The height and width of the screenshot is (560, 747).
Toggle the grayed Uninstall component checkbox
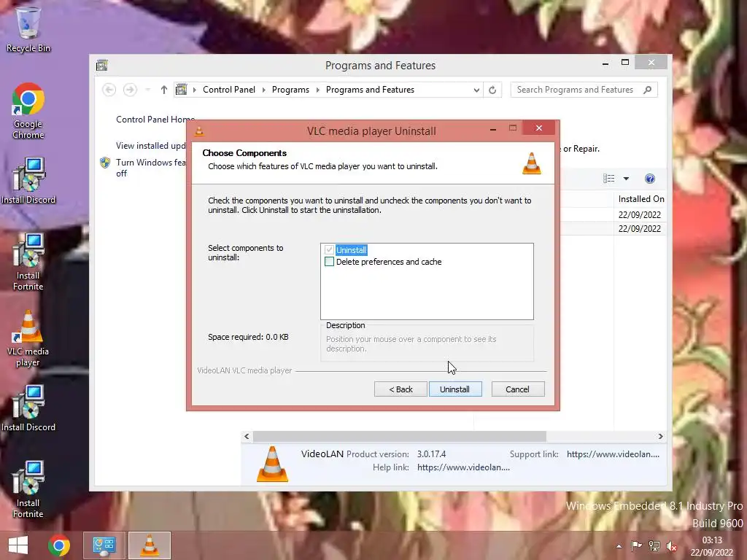[329, 250]
